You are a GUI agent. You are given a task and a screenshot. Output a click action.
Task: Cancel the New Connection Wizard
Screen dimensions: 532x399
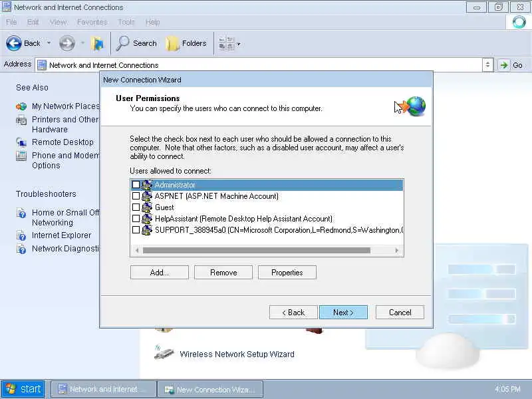pos(400,313)
